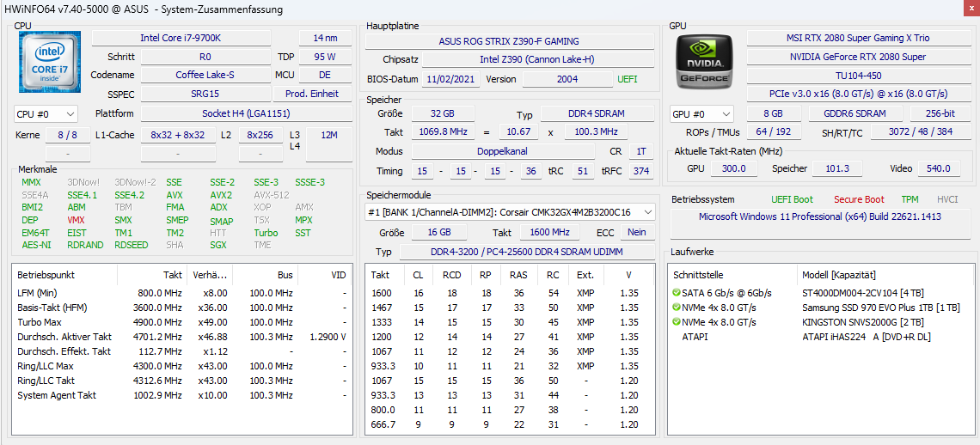Viewport: 980px width, 445px height.
Task: Click the PCIe v3.0 x16 link field
Action: click(x=858, y=94)
